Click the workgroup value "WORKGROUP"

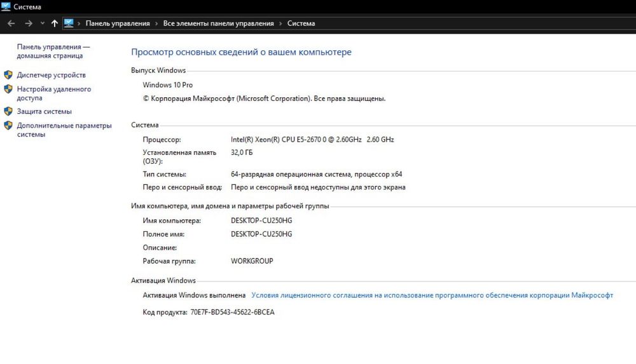click(252, 261)
